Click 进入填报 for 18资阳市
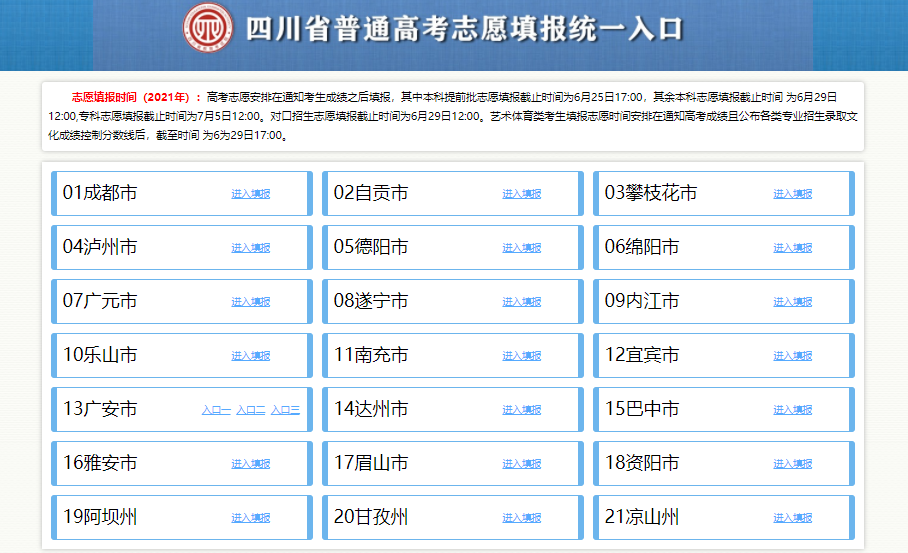Viewport: 908px width, 553px height. click(x=793, y=464)
